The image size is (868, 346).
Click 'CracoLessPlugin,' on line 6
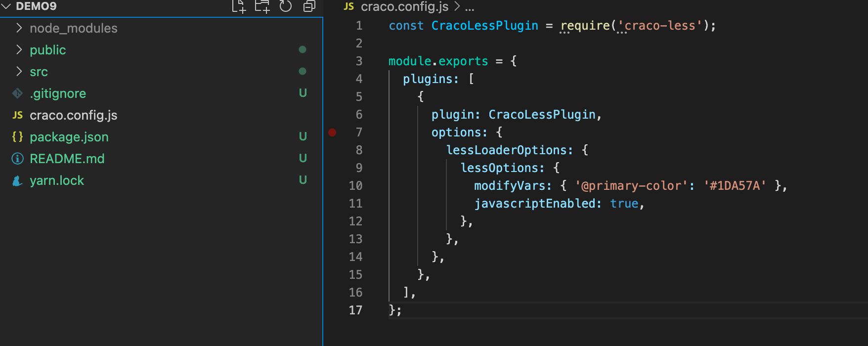click(545, 115)
